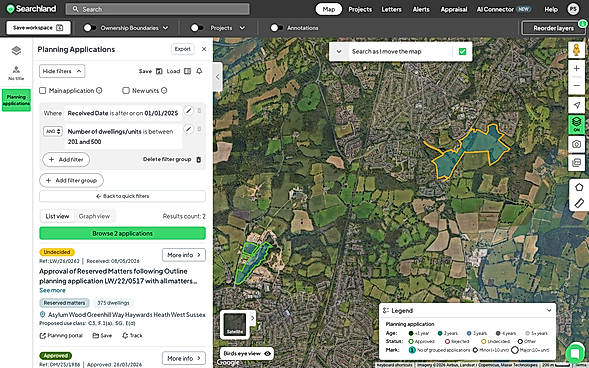Click Browse 2 applications button
The height and width of the screenshot is (368, 589).
coord(122,233)
